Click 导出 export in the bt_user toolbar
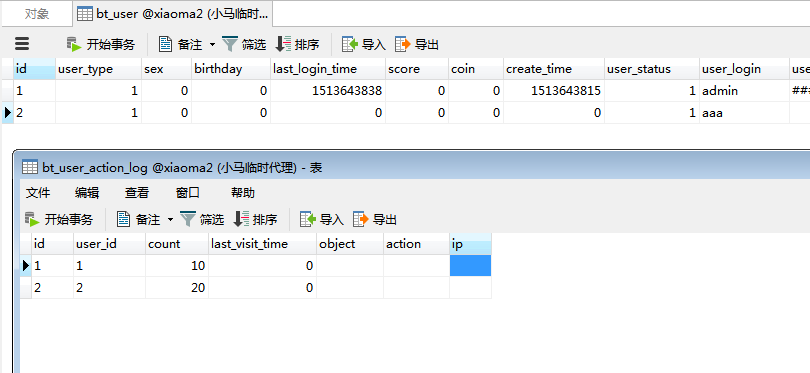 (417, 44)
